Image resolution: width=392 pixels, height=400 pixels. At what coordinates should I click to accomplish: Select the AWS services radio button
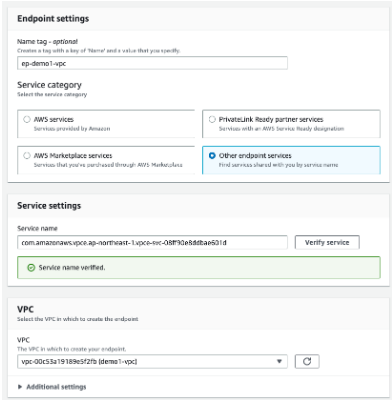pos(27,119)
